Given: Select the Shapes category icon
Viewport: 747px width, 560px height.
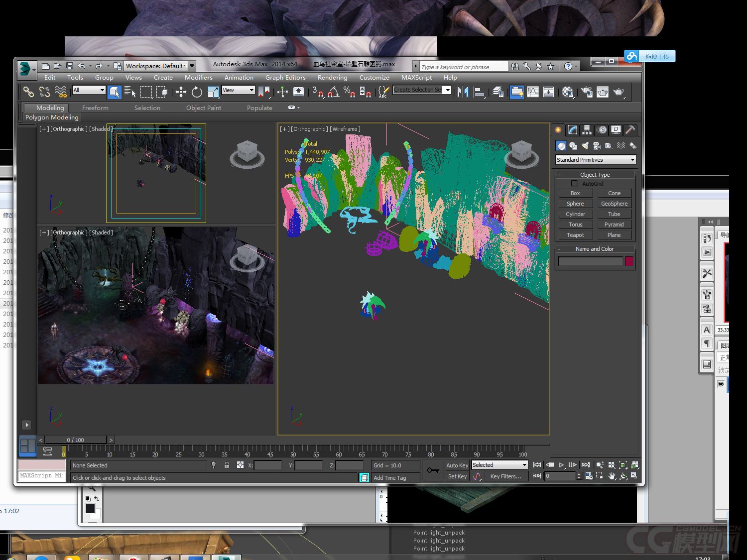Looking at the screenshot, I should 573,146.
